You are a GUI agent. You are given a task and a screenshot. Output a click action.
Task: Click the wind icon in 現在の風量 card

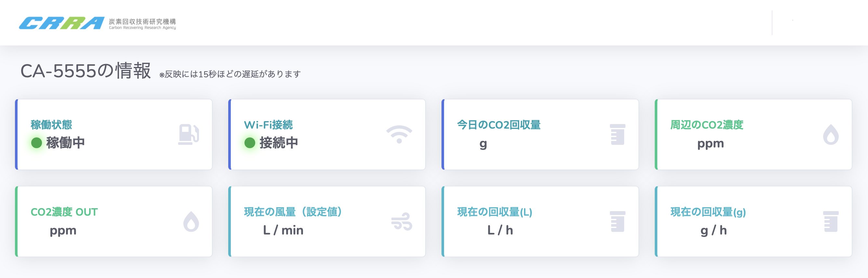point(401,221)
